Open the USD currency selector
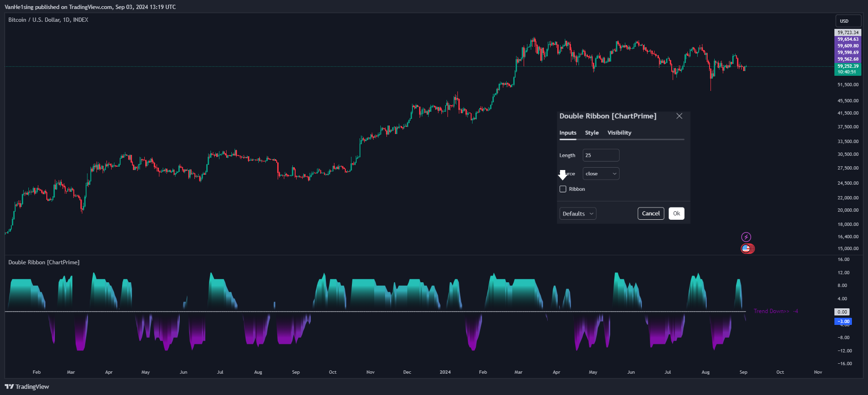This screenshot has width=868, height=395. pos(848,21)
